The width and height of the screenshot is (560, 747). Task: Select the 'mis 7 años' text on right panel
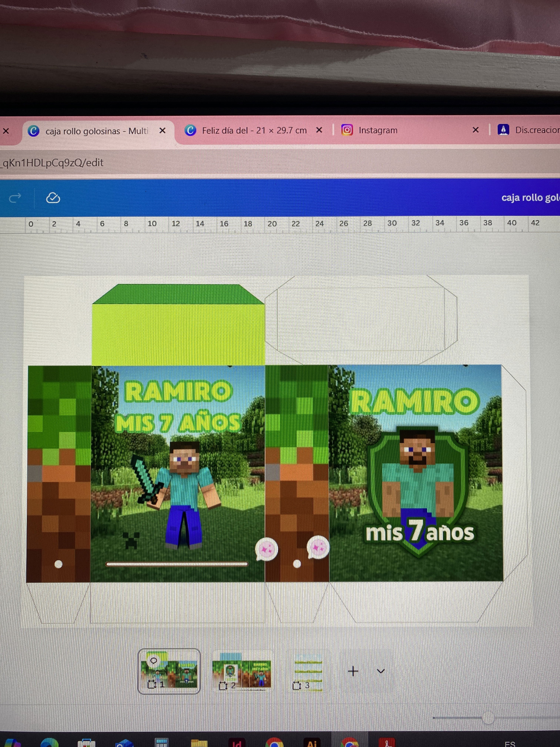coord(420,533)
